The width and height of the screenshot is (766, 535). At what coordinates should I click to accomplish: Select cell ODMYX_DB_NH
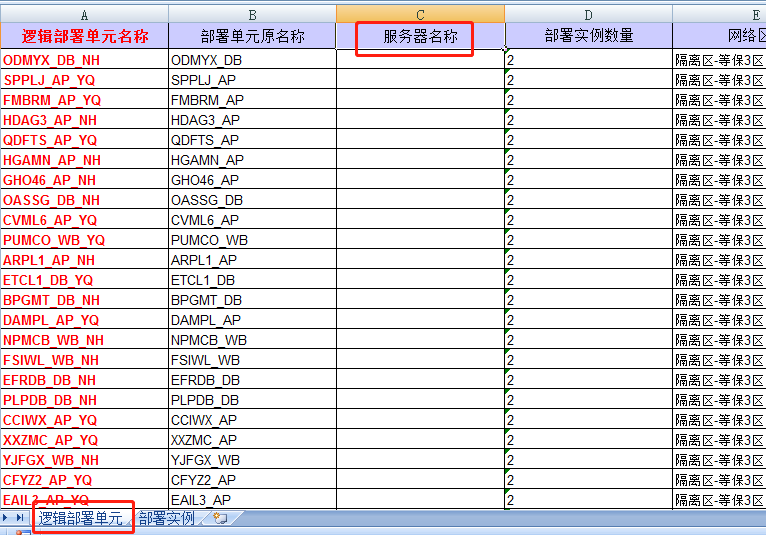click(x=85, y=60)
